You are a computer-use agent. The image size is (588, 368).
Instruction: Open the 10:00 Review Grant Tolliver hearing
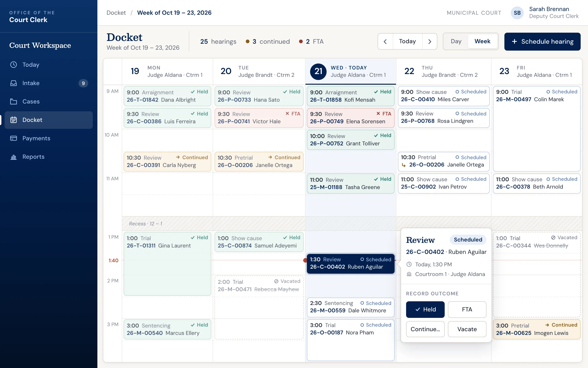pos(351,140)
